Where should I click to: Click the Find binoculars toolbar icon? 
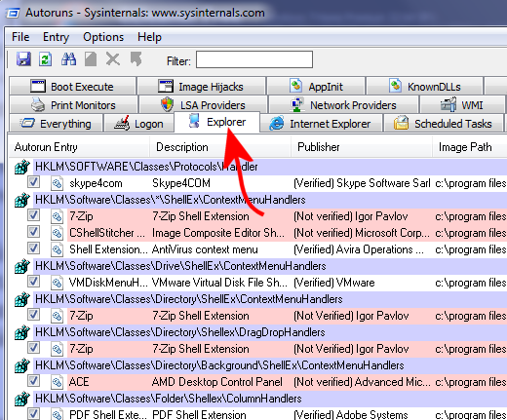point(68,59)
